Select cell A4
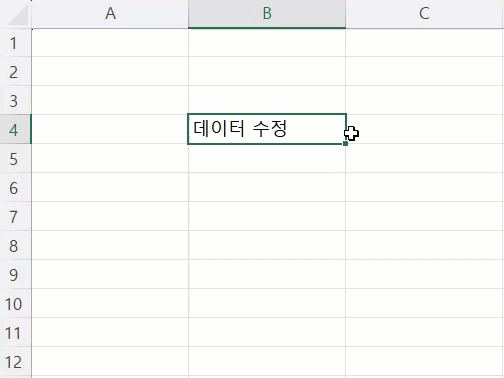This screenshot has height=378, width=504. (110, 129)
